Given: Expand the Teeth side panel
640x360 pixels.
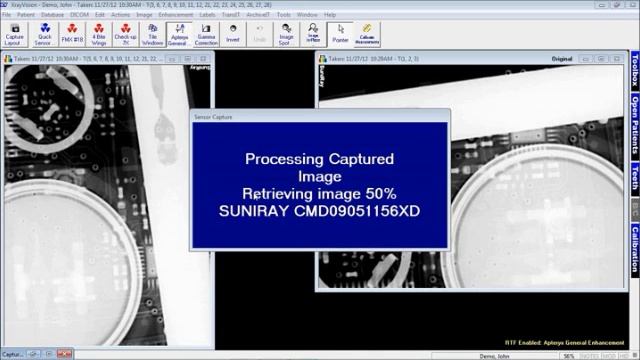Looking at the screenshot, I should click(635, 179).
